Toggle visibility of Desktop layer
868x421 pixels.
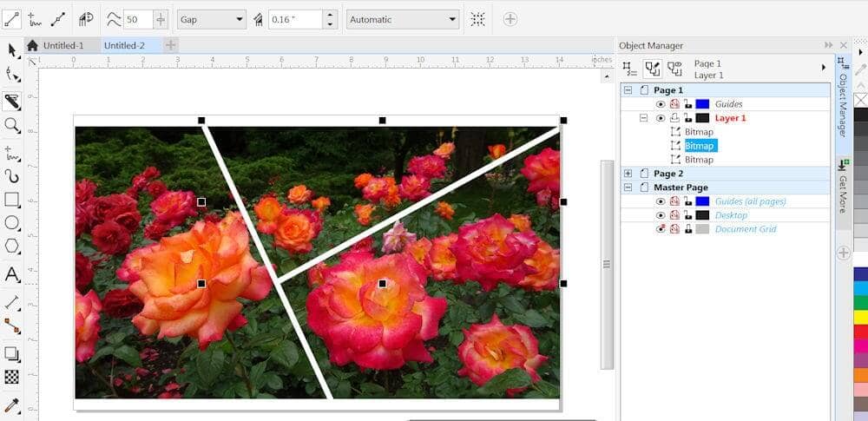661,215
